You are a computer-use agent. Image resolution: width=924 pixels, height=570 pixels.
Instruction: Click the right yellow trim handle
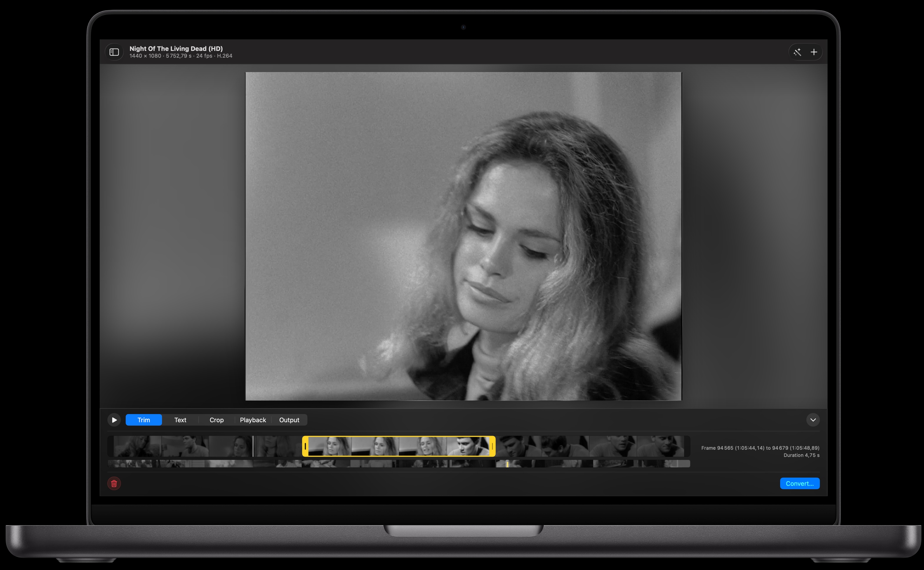pyautogui.click(x=492, y=446)
